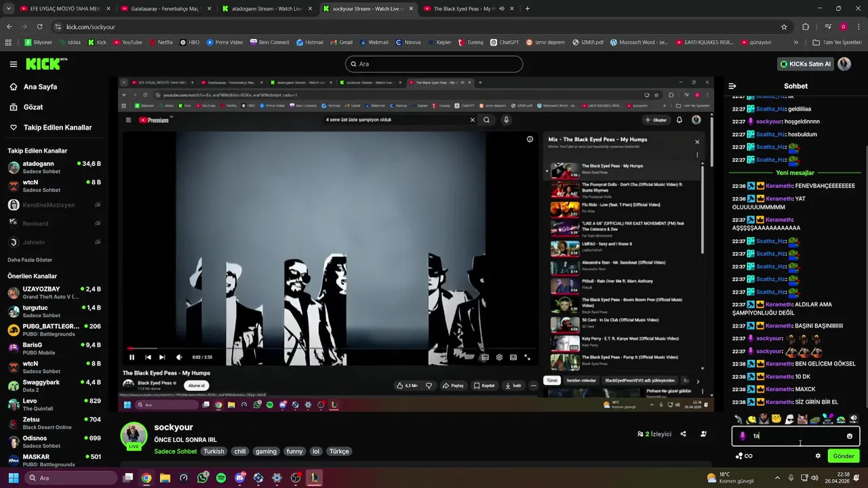Select the funny tag

pos(294,451)
